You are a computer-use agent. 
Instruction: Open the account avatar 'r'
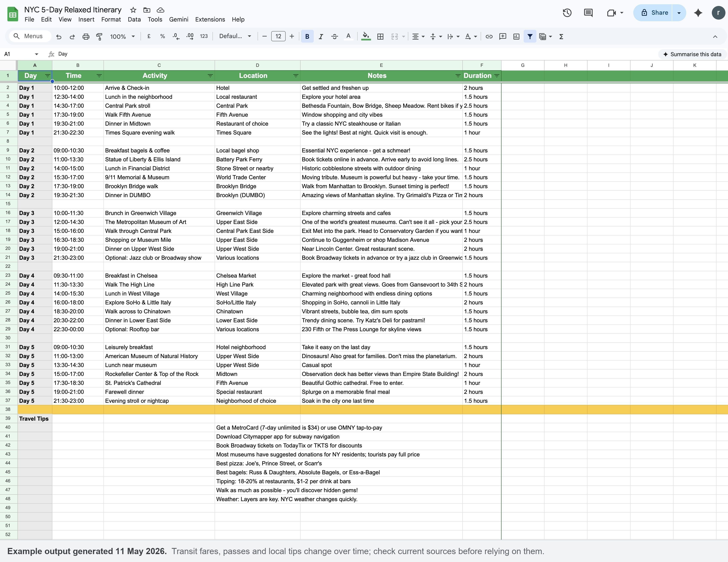pos(718,13)
